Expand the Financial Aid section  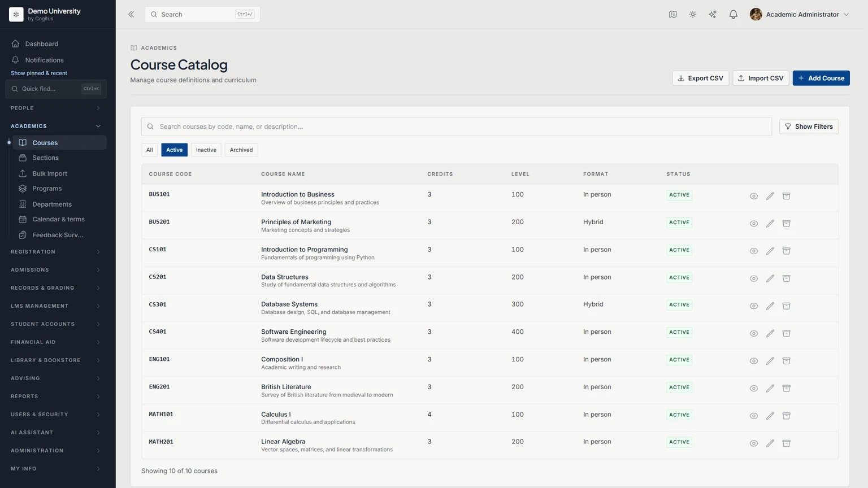(55, 342)
